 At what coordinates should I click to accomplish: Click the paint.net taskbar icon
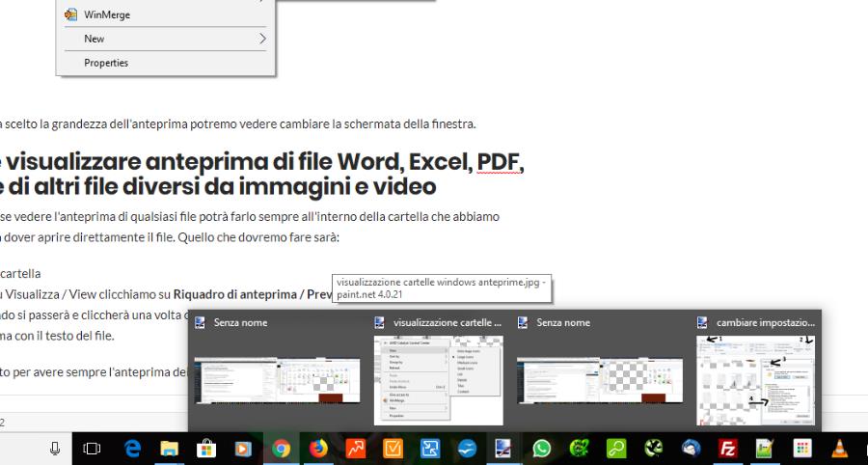tap(503, 448)
